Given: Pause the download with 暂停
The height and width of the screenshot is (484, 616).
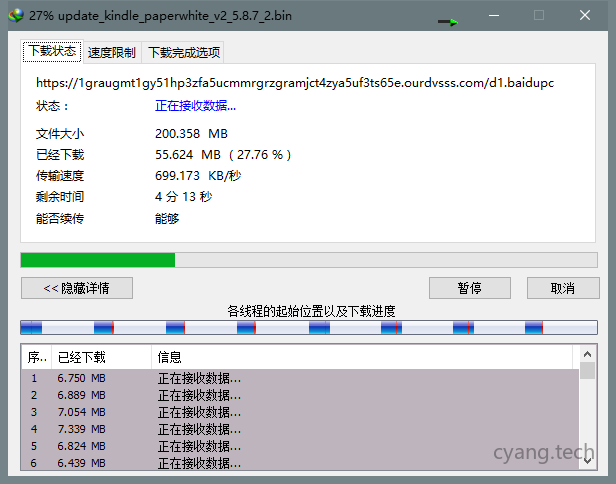Looking at the screenshot, I should tap(470, 288).
